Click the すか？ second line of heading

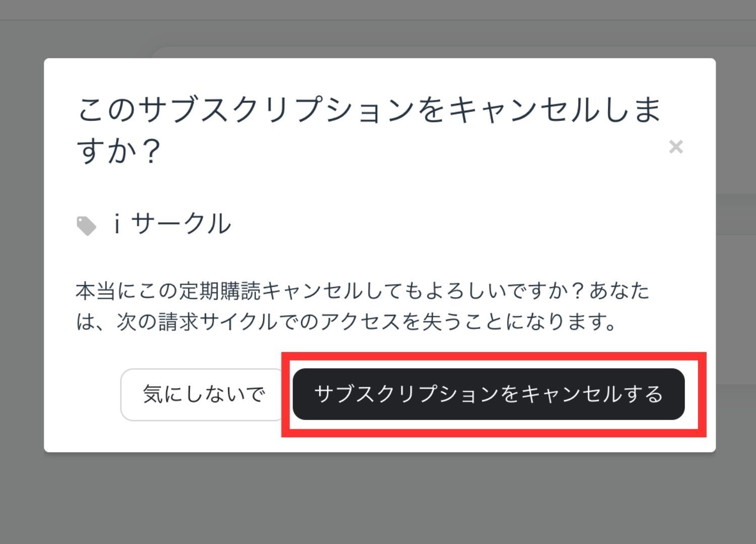click(x=119, y=151)
